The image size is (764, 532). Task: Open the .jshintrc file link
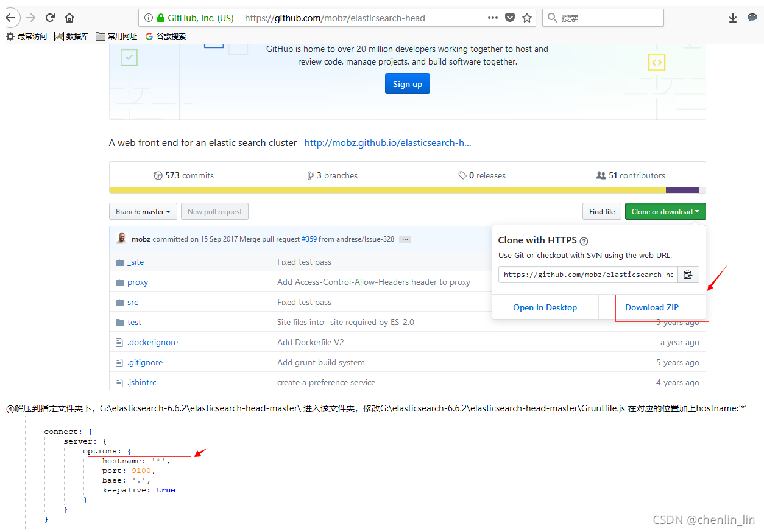point(142,383)
